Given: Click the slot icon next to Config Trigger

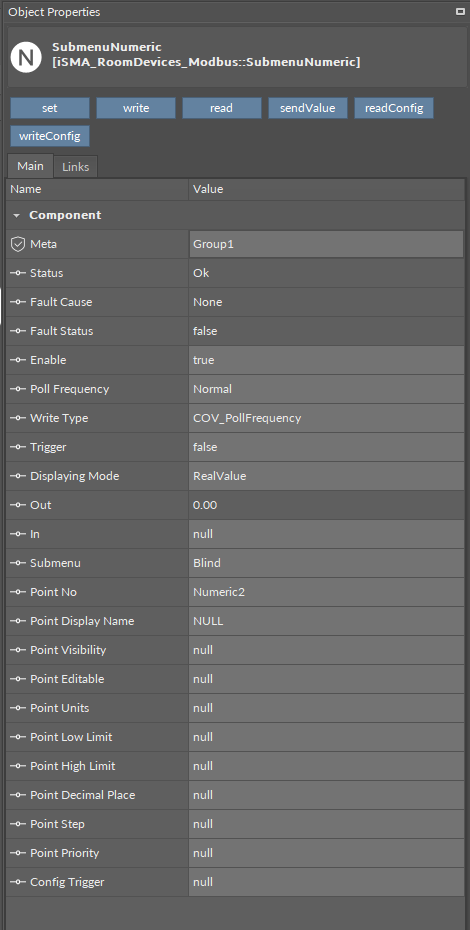Looking at the screenshot, I should point(18,882).
